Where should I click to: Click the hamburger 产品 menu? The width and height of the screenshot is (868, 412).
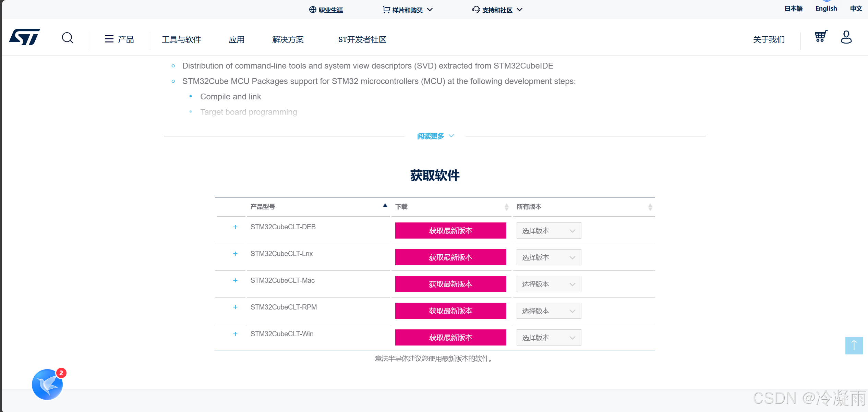click(119, 39)
